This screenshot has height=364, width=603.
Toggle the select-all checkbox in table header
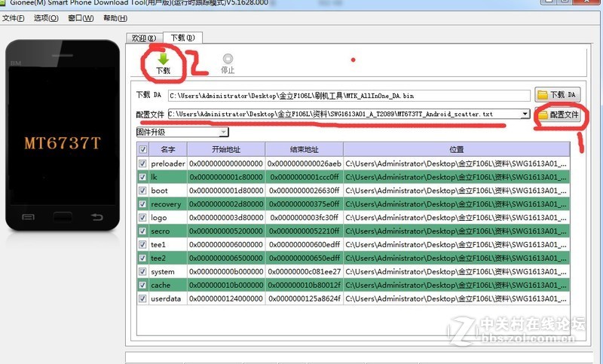point(142,149)
